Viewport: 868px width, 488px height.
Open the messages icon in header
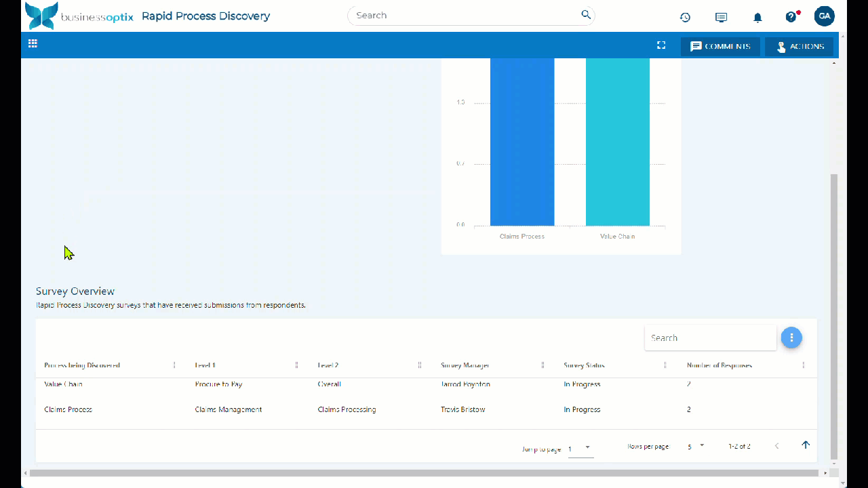(721, 17)
